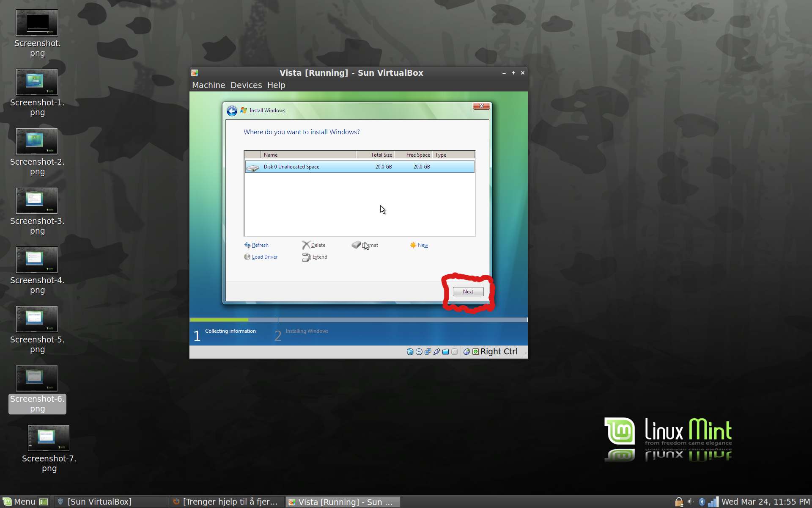Click the green host key arrow icon

coord(476,352)
